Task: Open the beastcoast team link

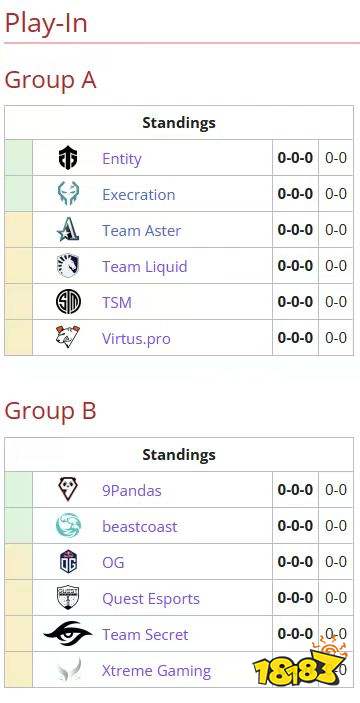Action: (x=139, y=526)
